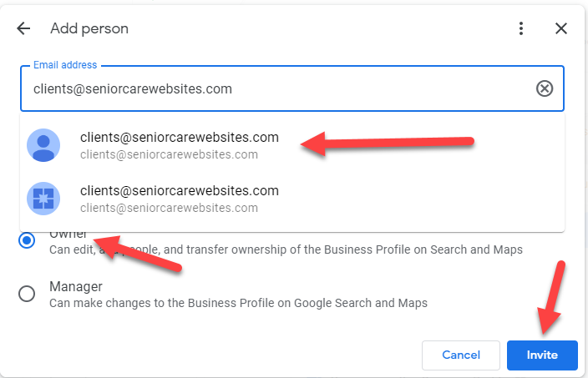Screen dimensions: 588x378
Task: Choose the second clients@seniorcarewebsites.com suggestion
Action: pos(292,199)
